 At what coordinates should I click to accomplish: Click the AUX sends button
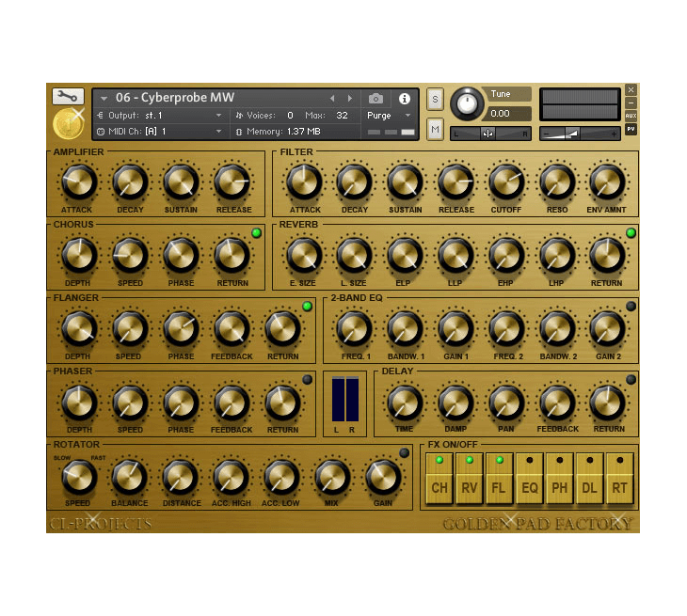click(x=631, y=116)
